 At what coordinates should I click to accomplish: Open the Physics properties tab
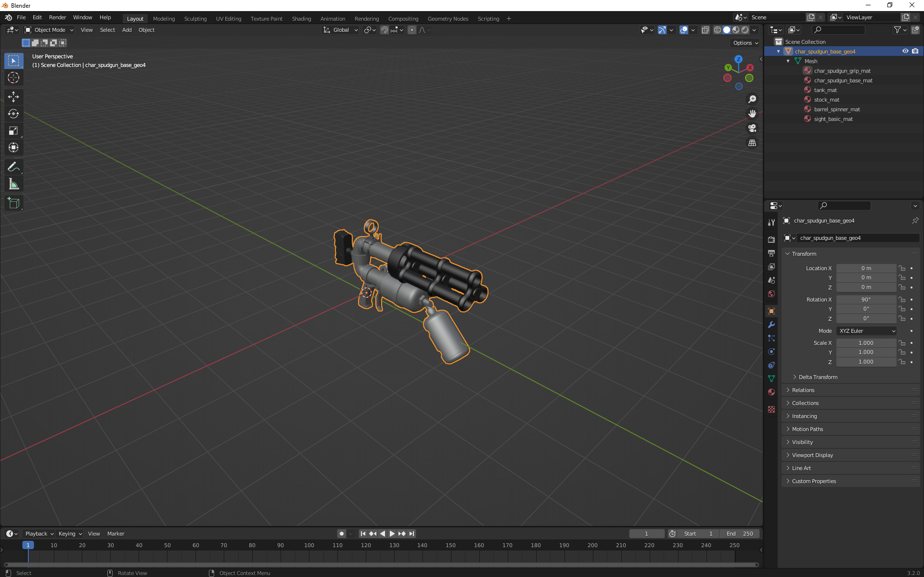coord(771,352)
